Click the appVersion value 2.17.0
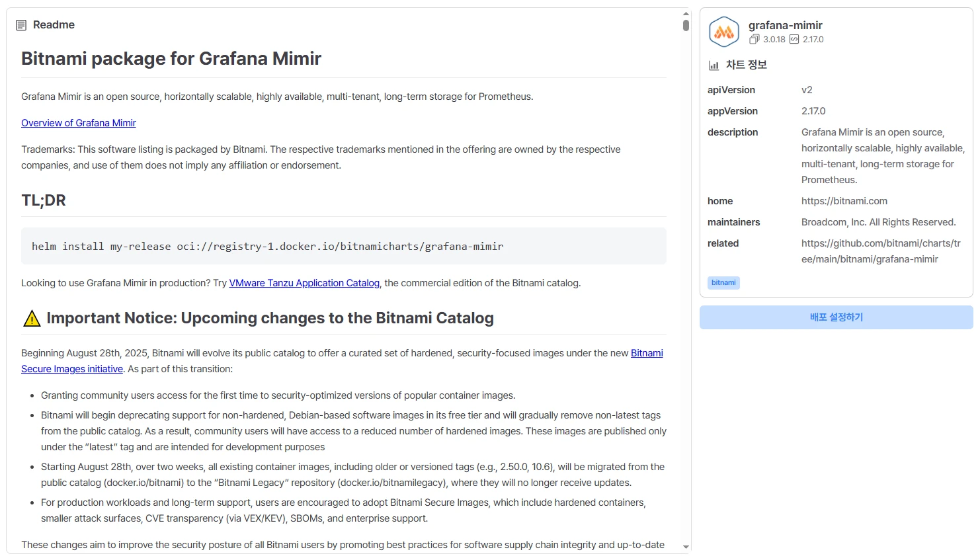Screen dimensions: 980x560 [813, 111]
